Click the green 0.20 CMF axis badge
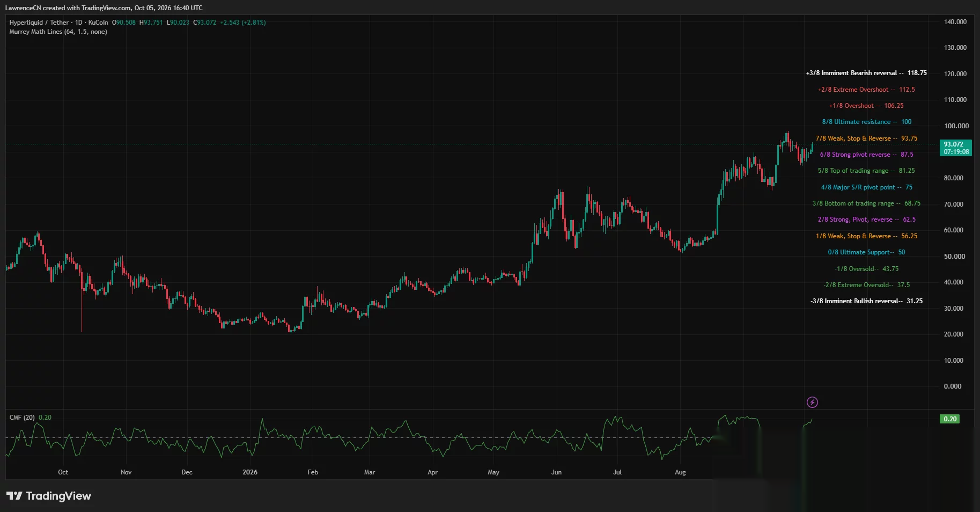The height and width of the screenshot is (512, 980). 950,419
